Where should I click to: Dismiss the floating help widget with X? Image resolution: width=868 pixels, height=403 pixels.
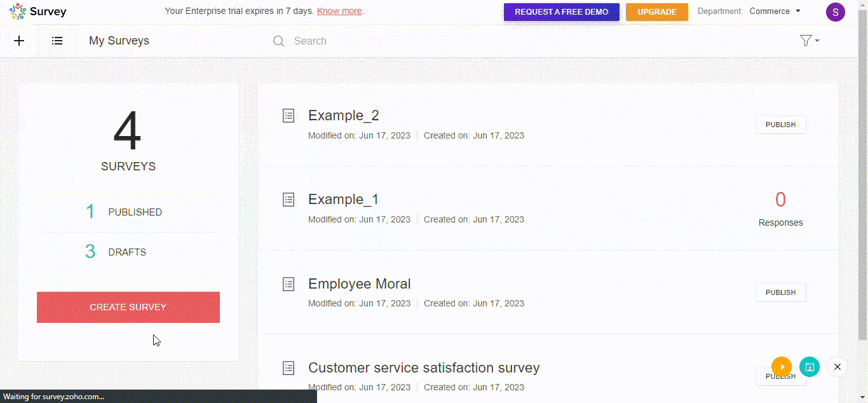pyautogui.click(x=837, y=366)
